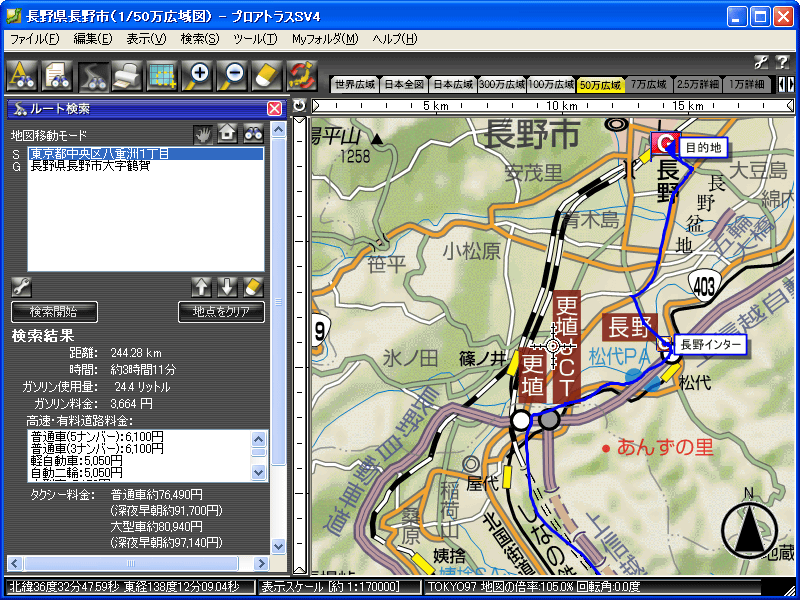
Task: Click the horizontal distance ruler at 10 km
Action: (562, 106)
